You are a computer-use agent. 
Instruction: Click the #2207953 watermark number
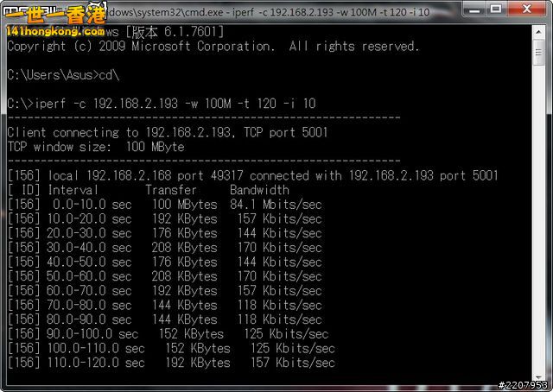pyautogui.click(x=523, y=385)
